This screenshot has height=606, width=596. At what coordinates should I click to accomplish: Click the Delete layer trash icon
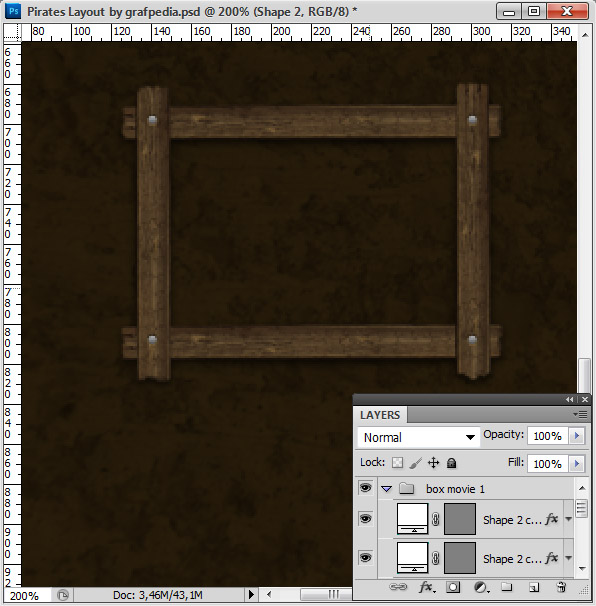click(x=561, y=587)
